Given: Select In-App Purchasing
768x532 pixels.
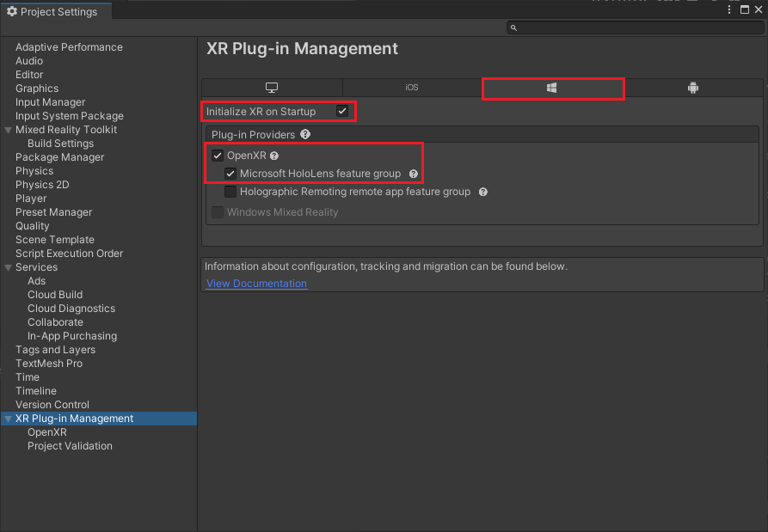Looking at the screenshot, I should (72, 336).
